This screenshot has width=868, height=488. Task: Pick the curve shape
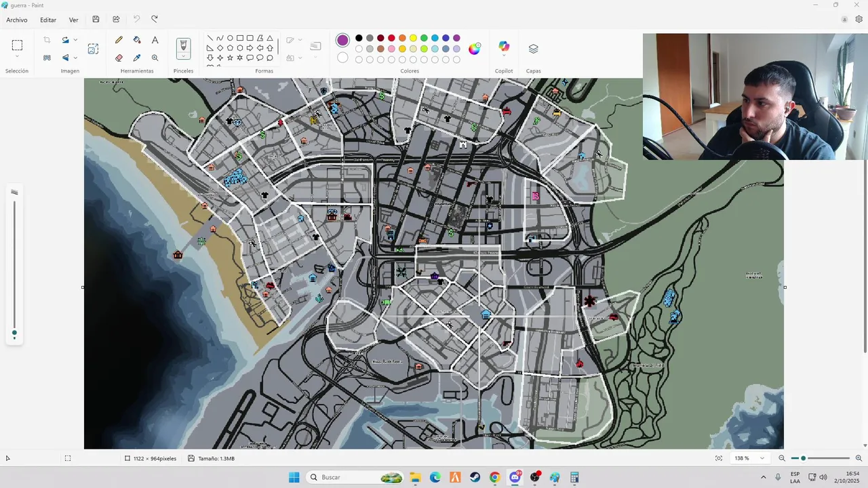[220, 39]
